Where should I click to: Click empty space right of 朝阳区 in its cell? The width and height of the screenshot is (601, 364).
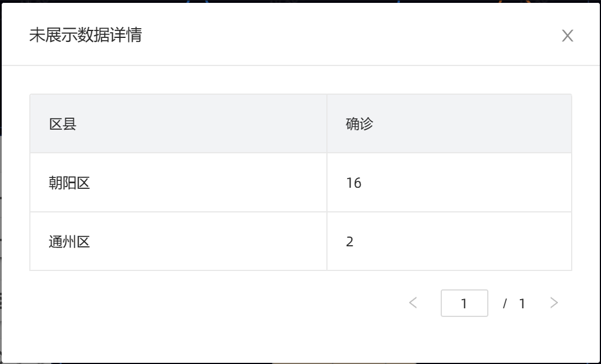(x=207, y=183)
